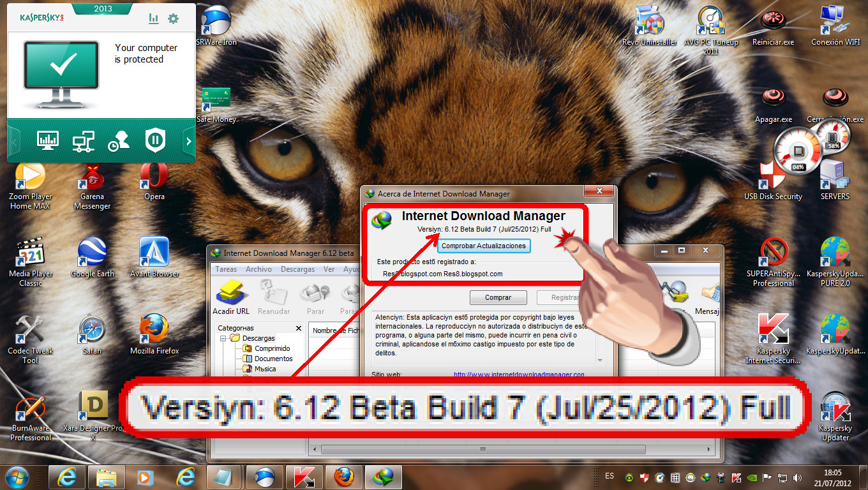The width and height of the screenshot is (868, 490).
Task: Select SUPERAntiSpyware Professional icon
Action: coord(773,263)
